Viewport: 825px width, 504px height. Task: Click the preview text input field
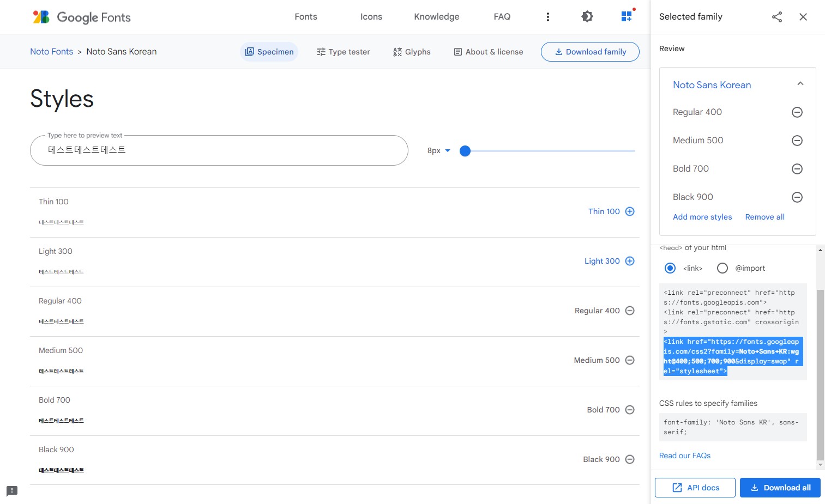[x=219, y=150]
